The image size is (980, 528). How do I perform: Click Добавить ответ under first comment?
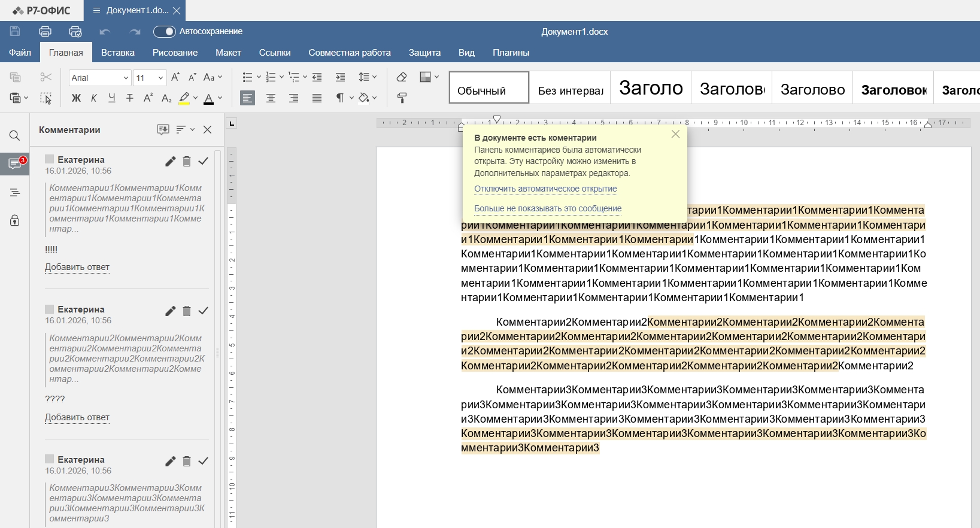[x=77, y=267]
